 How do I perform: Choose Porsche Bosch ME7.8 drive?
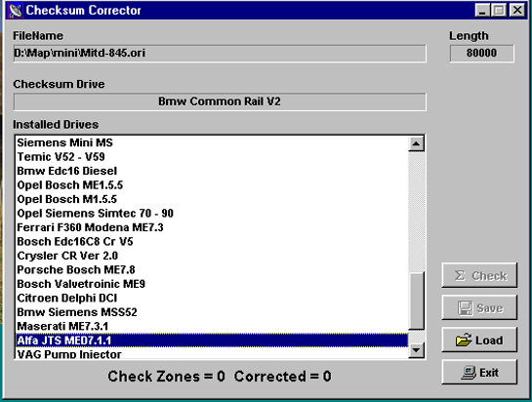[x=213, y=269]
